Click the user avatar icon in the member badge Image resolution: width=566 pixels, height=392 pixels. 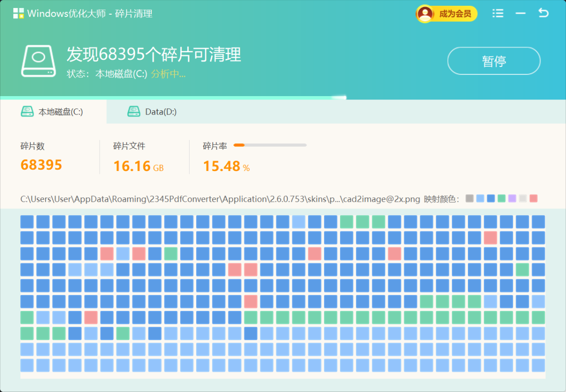425,13
